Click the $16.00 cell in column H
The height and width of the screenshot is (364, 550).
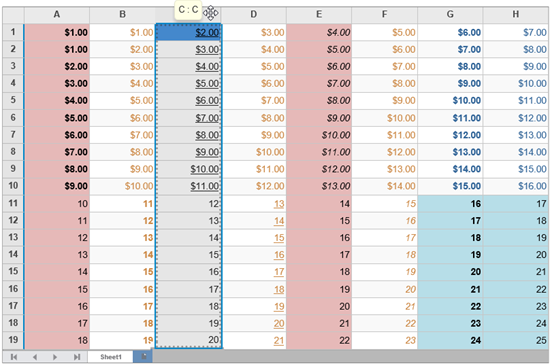[x=516, y=186]
